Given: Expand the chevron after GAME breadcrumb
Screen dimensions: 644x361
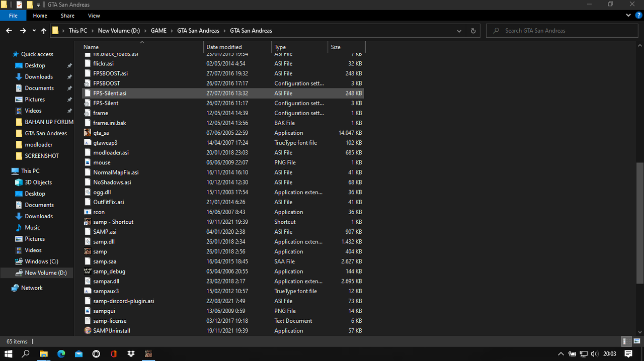Looking at the screenshot, I should (x=172, y=31).
